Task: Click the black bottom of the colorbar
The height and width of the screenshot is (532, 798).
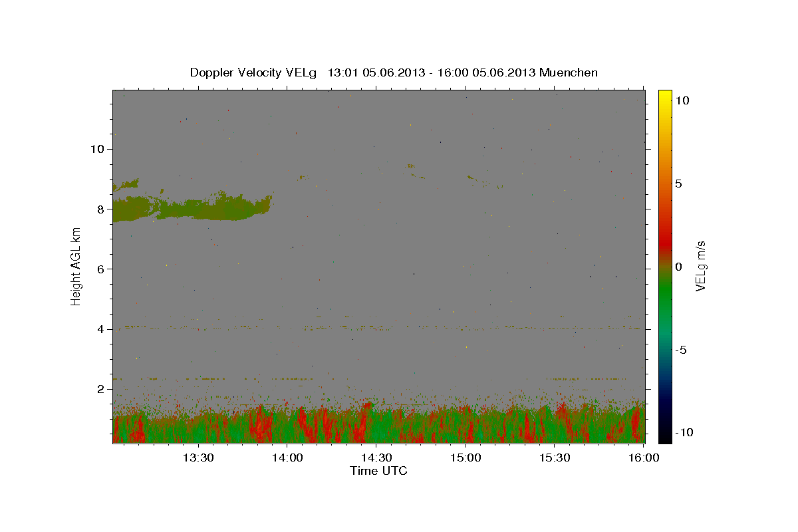Action: [x=665, y=436]
